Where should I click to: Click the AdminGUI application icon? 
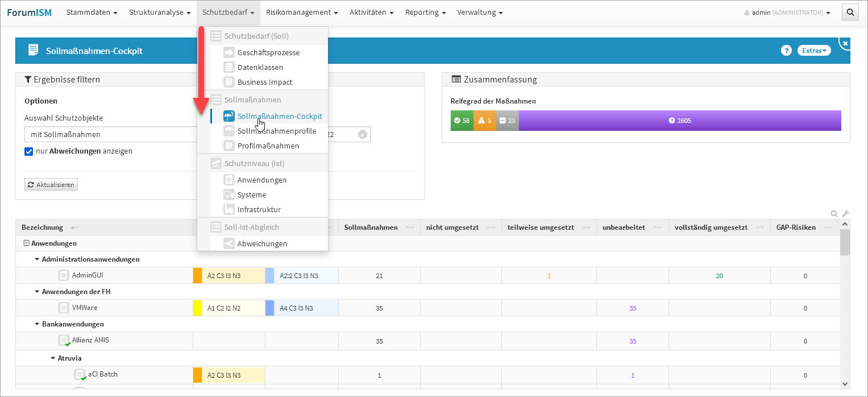tap(64, 275)
